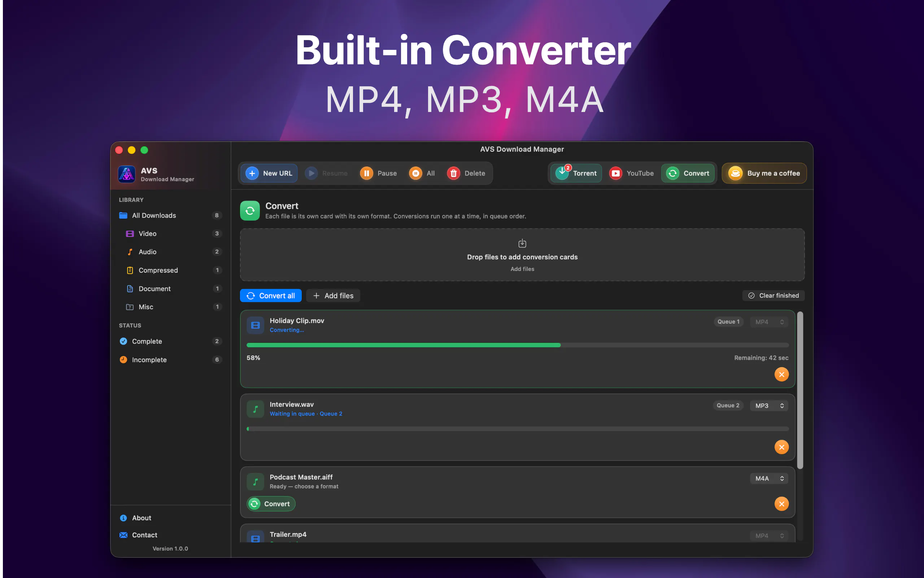924x578 pixels.
Task: Select the Document category
Action: [x=170, y=289]
